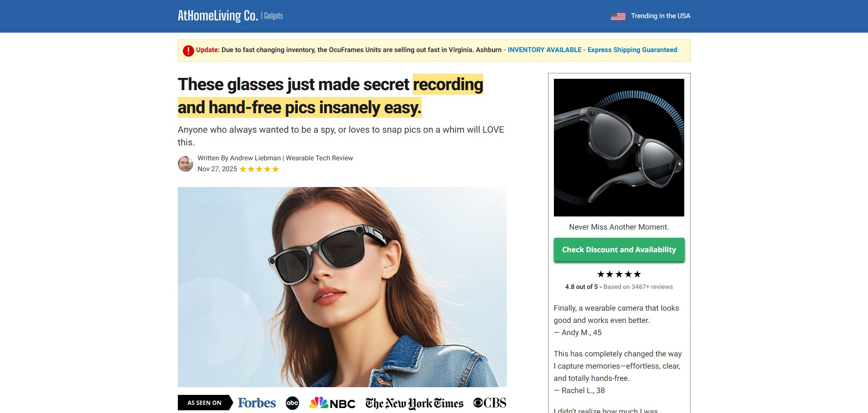Click the Based on 3467+ reviews text
868x413 pixels.
pyautogui.click(x=638, y=287)
